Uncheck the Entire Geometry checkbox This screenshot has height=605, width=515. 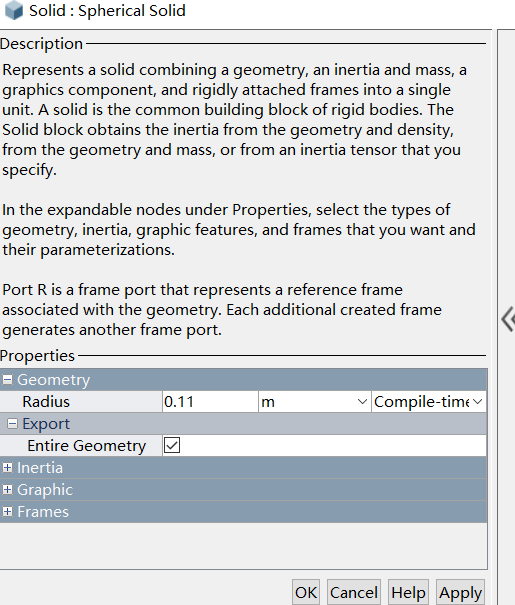(x=172, y=445)
